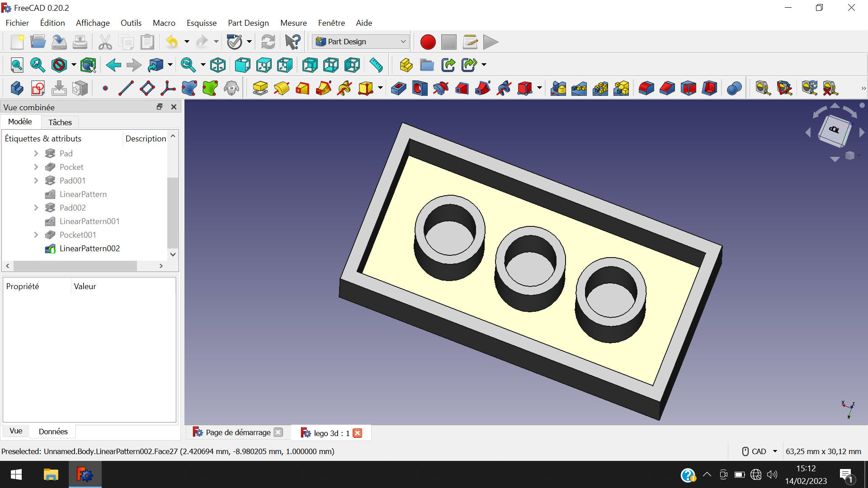Open the Fichier menu
The width and height of the screenshot is (868, 488).
coord(17,23)
